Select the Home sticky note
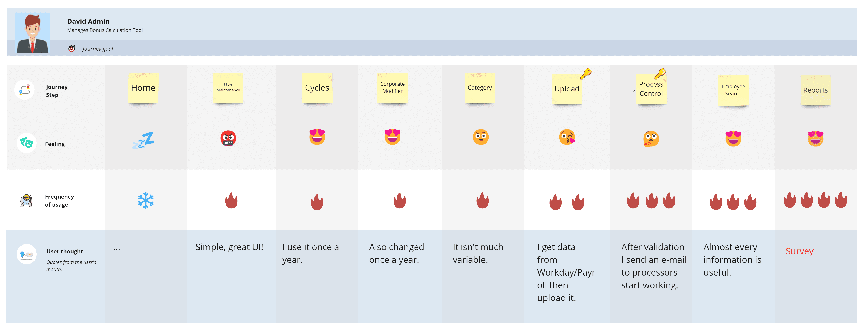Viewport: 868px width, 329px height. coord(143,88)
